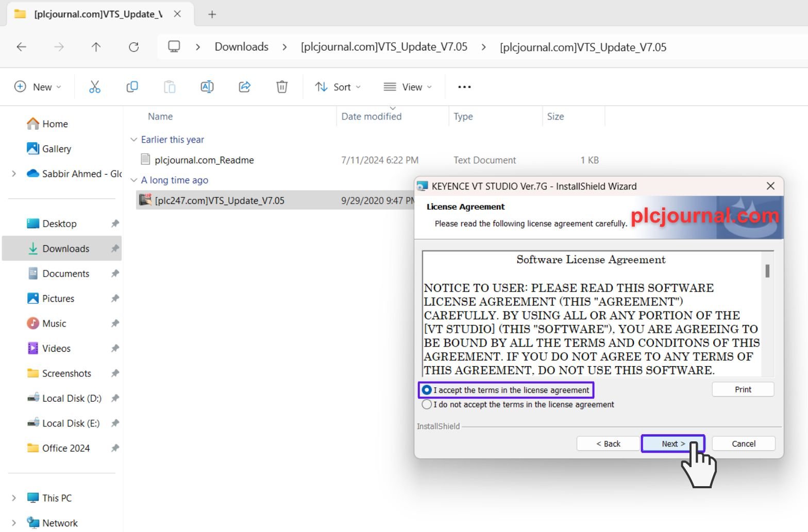The width and height of the screenshot is (808, 532).
Task: Click Next in the InstallShield wizard
Action: pos(672,444)
